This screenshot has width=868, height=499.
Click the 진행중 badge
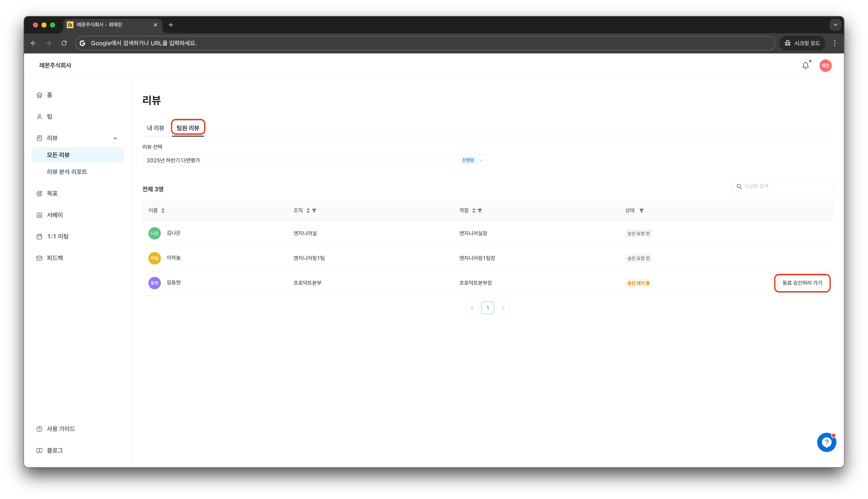point(468,160)
